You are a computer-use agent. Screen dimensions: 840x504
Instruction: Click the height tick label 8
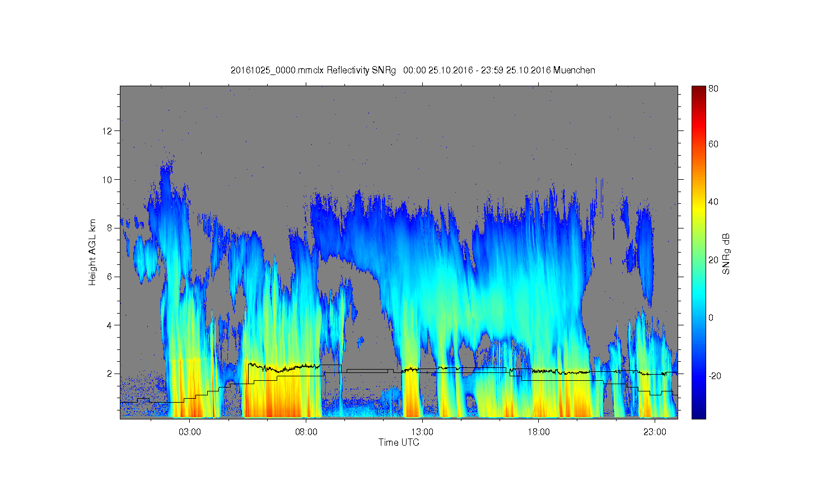110,228
